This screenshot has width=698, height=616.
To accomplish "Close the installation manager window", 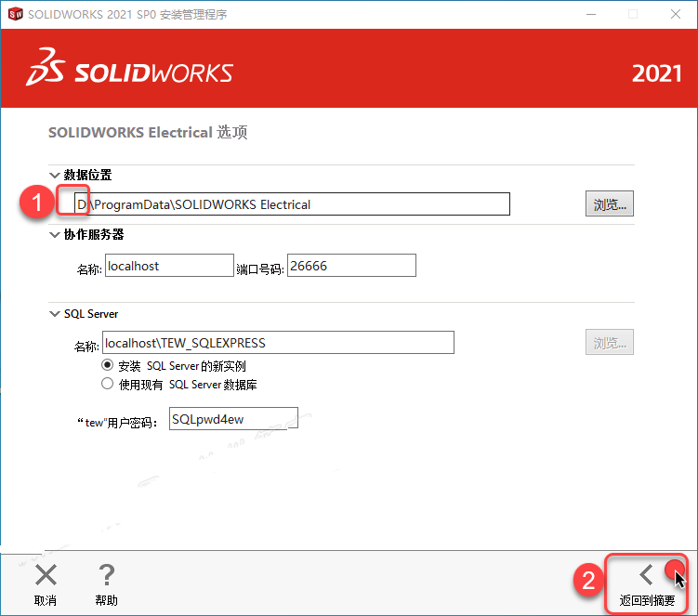I will coord(676,14).
